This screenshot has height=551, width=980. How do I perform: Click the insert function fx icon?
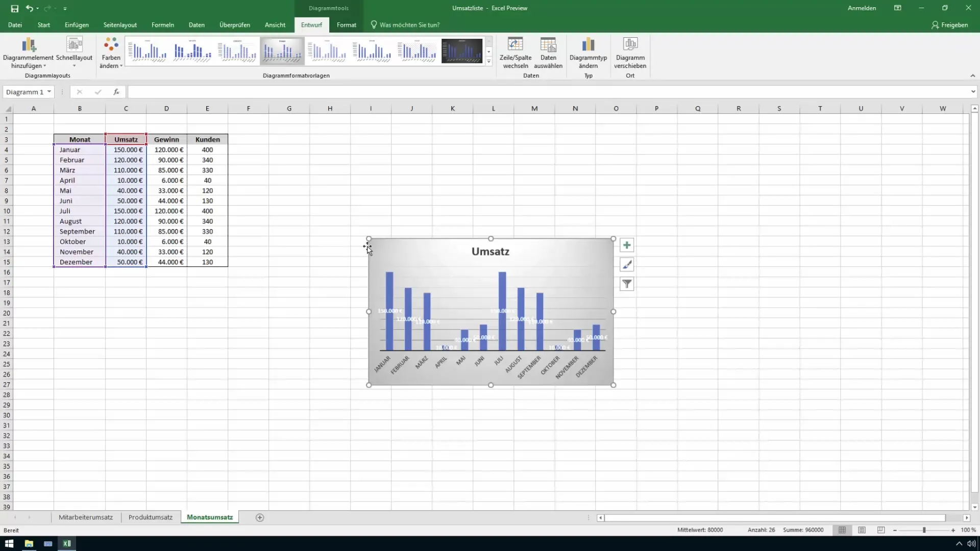[x=116, y=92]
